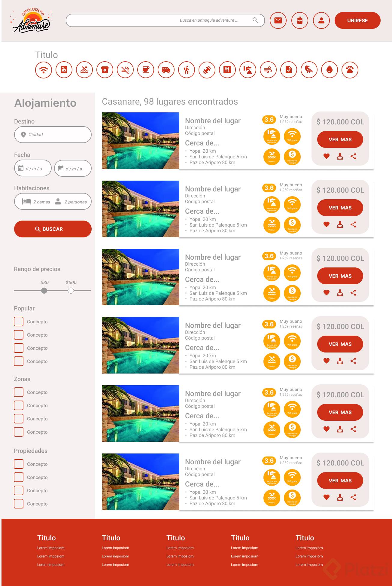392x586 pixels.
Task: Select the coffee cup filter icon
Action: pos(146,70)
